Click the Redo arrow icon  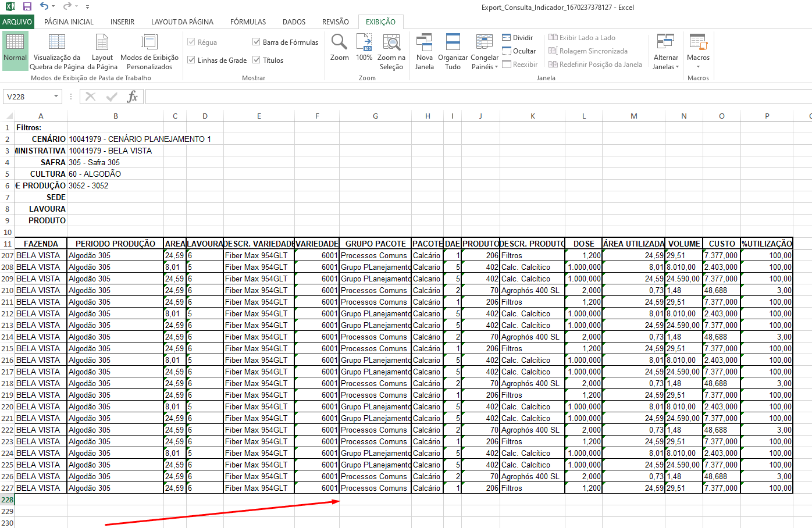(67, 6)
